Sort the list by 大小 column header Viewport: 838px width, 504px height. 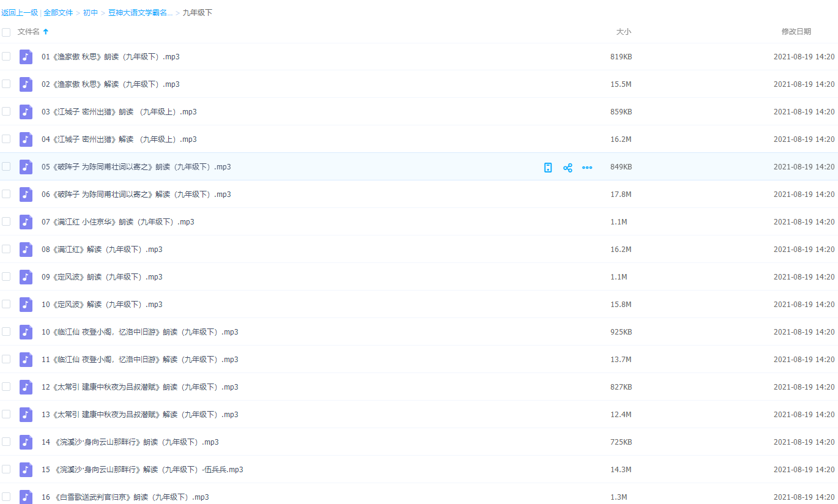(x=623, y=32)
